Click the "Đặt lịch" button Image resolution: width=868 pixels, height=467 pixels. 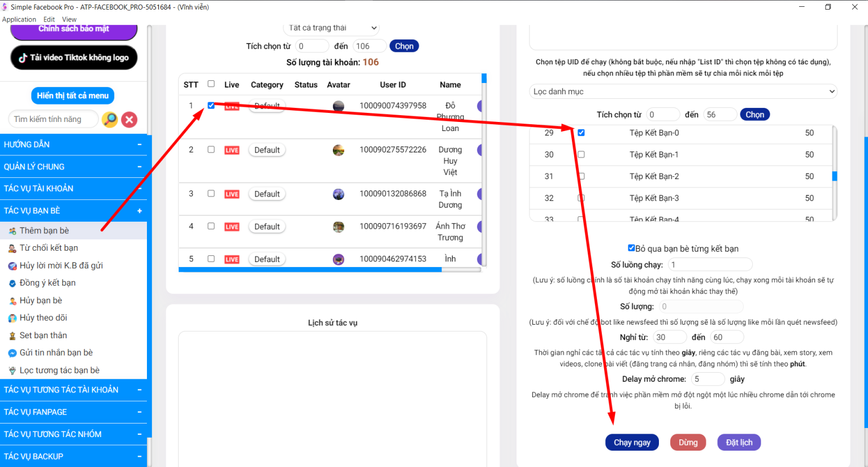[x=739, y=442]
